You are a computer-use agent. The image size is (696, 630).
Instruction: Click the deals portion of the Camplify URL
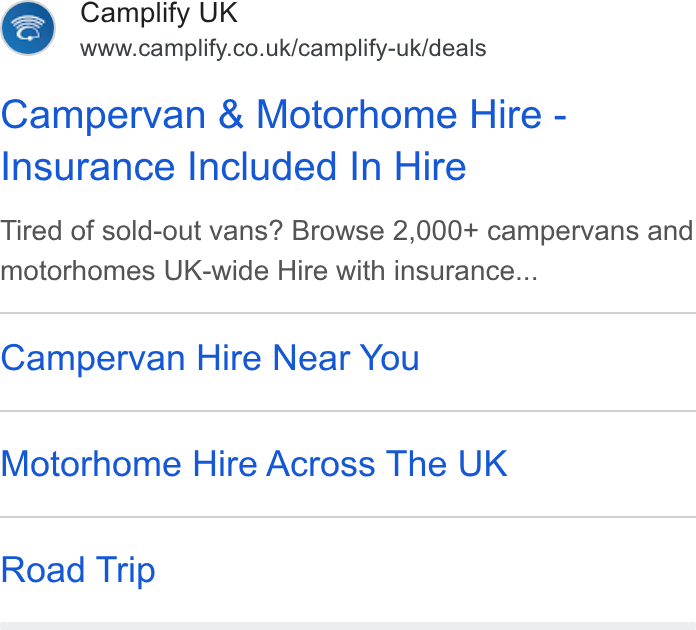tap(458, 48)
